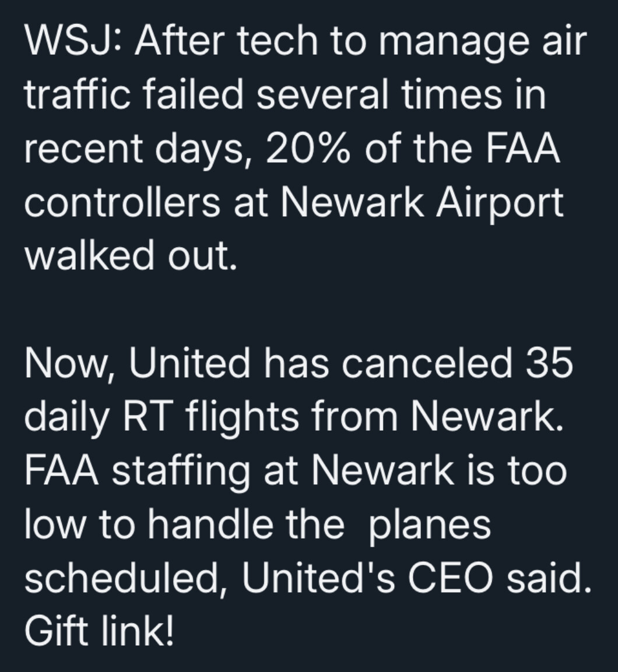Click the word "controllers"
The image size is (618, 672).
(x=122, y=202)
